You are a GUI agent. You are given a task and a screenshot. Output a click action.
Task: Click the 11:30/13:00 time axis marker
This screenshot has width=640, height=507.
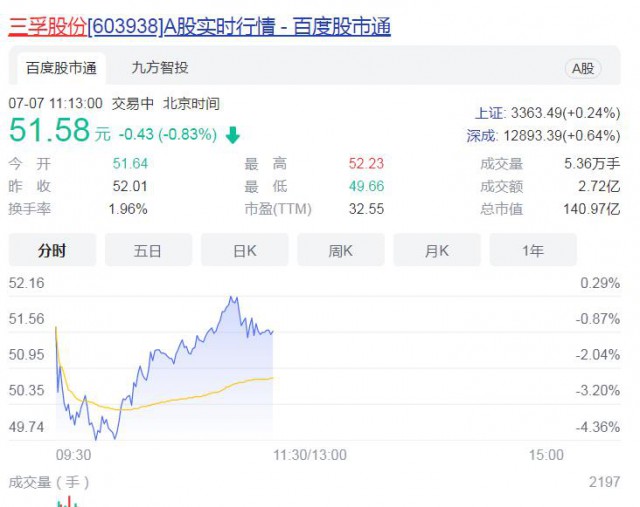click(310, 455)
